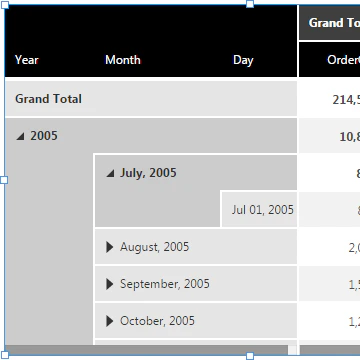
Task: Click the top-center selection handle
Action: coord(250,4)
